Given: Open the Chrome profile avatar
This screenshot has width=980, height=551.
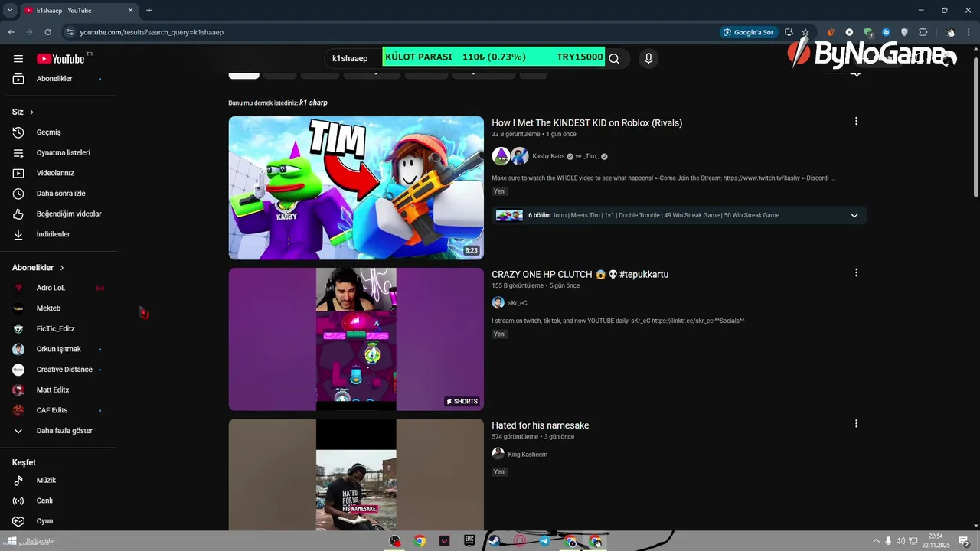Looking at the screenshot, I should click(950, 32).
